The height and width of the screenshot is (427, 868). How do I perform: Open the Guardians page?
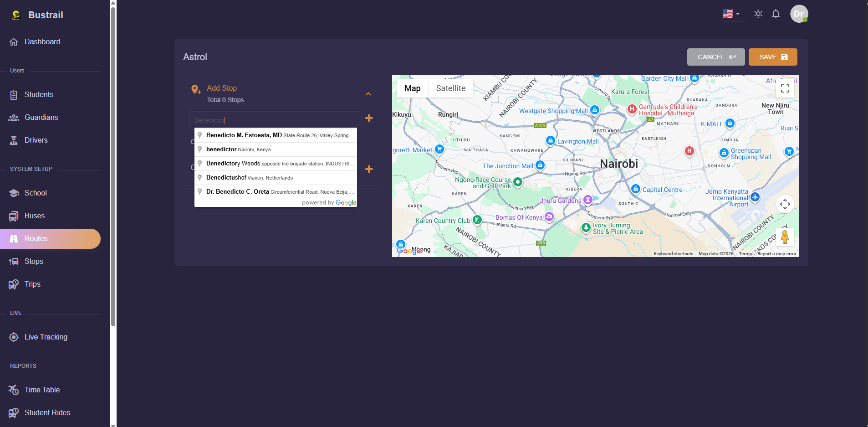pyautogui.click(x=41, y=117)
